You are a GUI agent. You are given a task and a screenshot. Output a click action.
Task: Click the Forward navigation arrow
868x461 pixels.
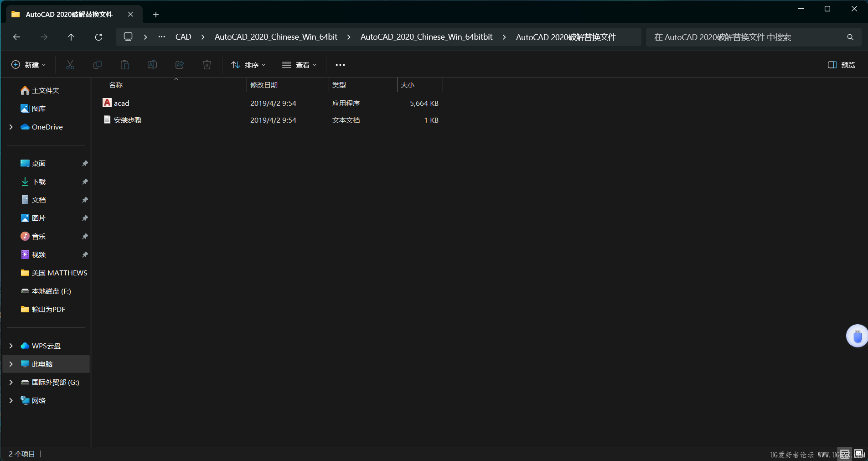coord(44,37)
